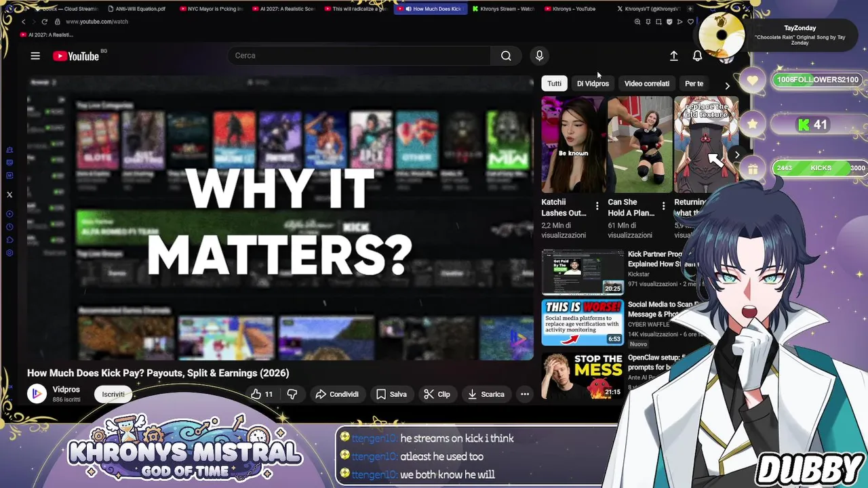The width and height of the screenshot is (868, 488).
Task: Switch to This will radicalize tab
Action: (x=355, y=9)
